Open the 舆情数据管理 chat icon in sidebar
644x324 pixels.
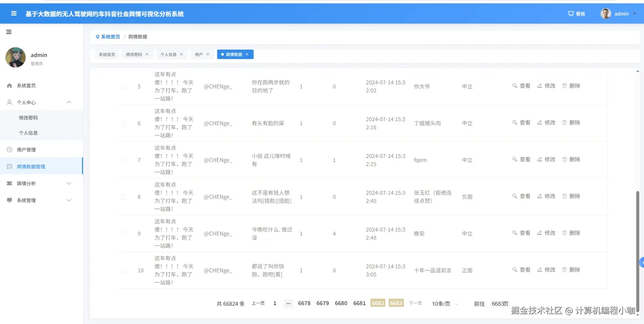pos(9,166)
